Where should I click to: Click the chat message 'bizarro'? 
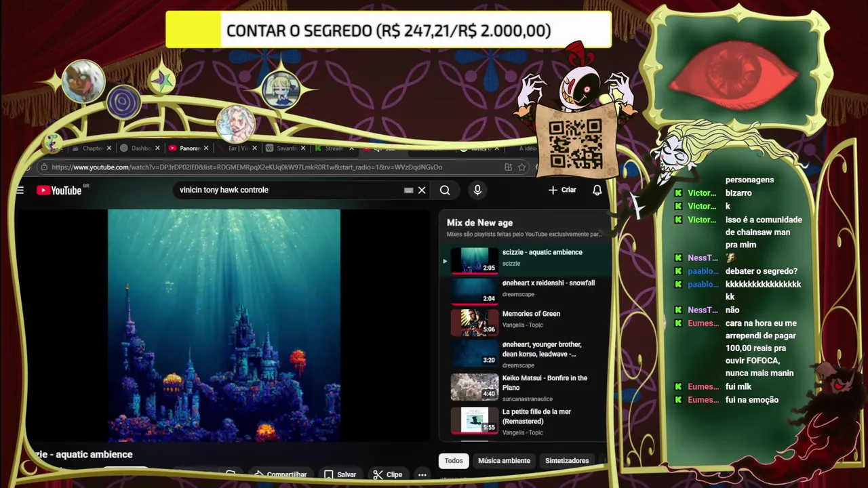[x=738, y=193]
